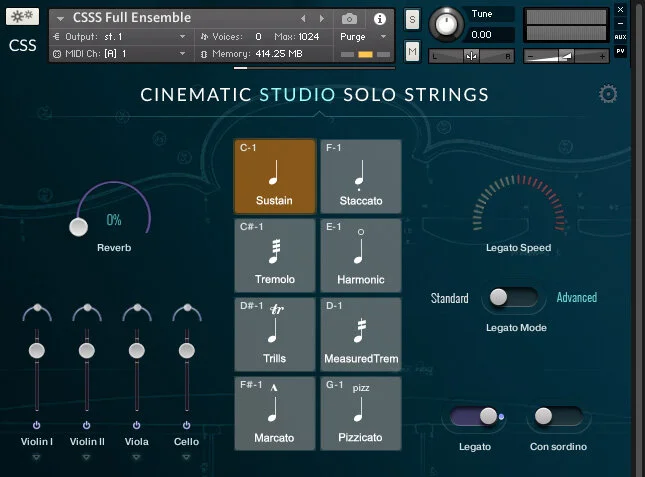
Task: Click the Tune value field 0.00
Action: click(x=489, y=35)
